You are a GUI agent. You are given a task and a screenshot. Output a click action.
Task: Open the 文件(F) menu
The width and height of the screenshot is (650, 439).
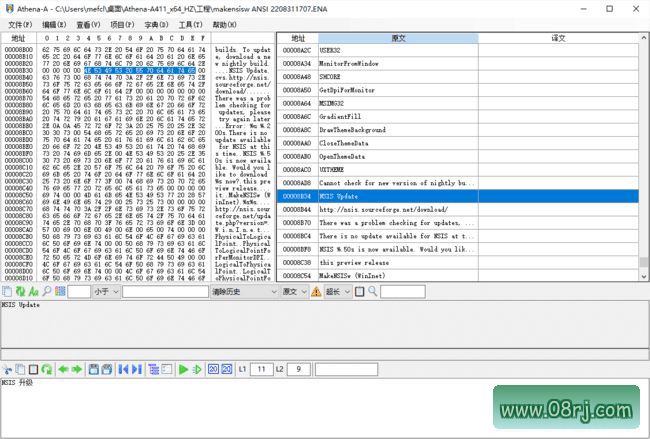point(20,25)
